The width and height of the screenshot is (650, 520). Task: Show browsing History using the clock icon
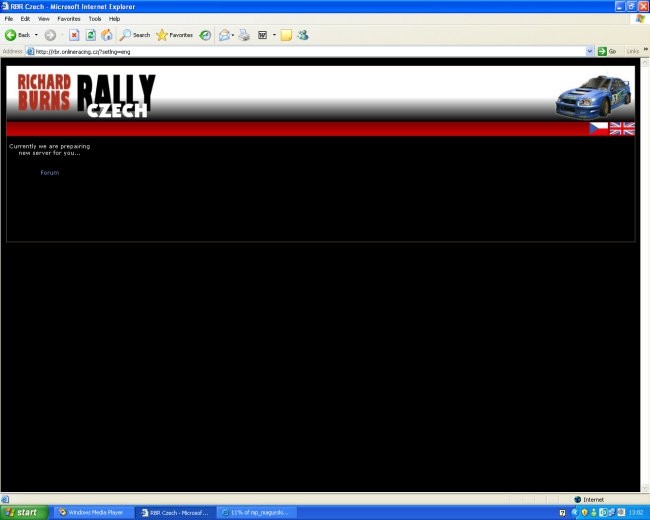point(205,35)
